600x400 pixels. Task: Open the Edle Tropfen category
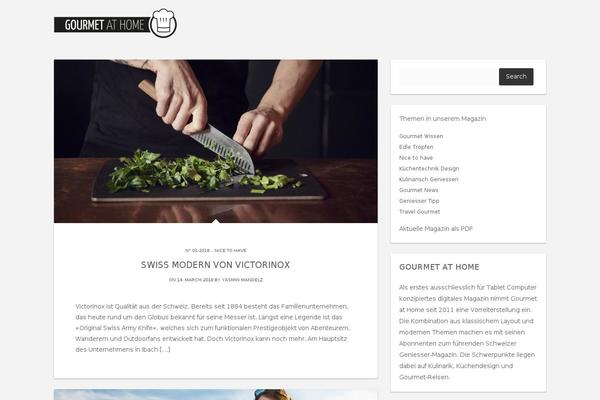point(416,147)
